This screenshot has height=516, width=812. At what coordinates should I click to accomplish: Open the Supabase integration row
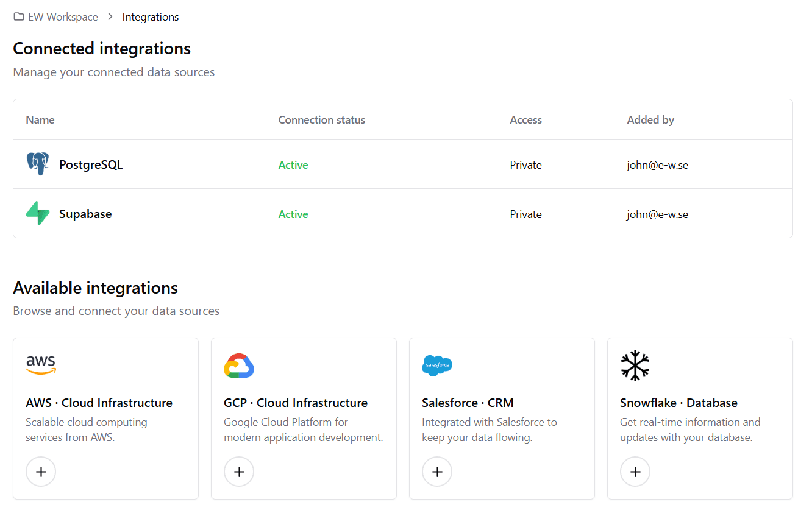(85, 214)
